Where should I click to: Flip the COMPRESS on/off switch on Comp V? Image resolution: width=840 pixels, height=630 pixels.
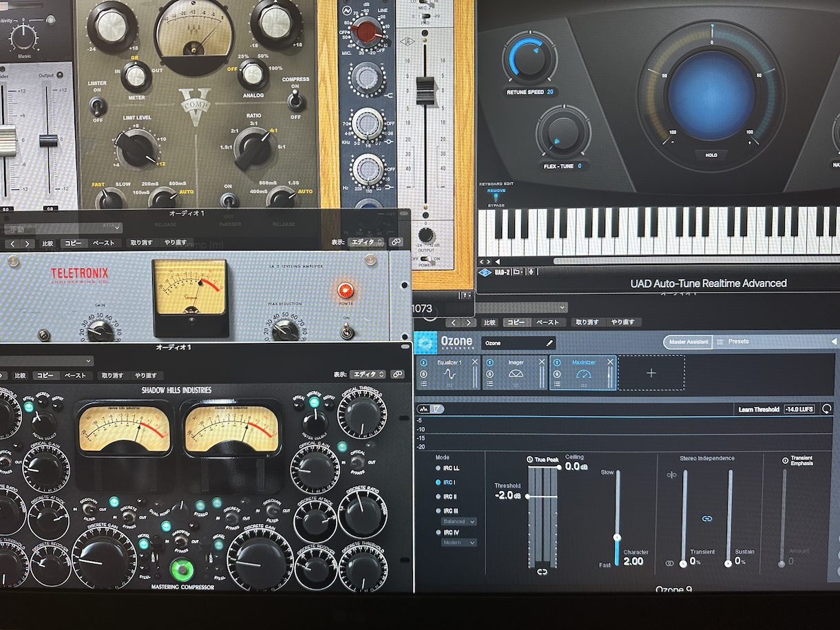click(296, 101)
